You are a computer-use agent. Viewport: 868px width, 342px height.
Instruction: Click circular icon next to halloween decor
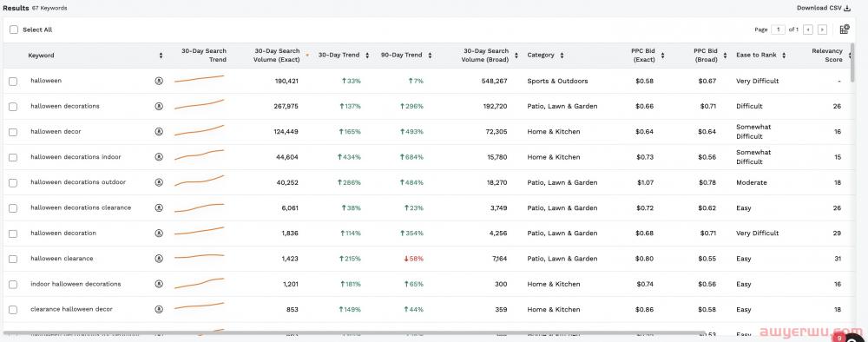(x=159, y=132)
